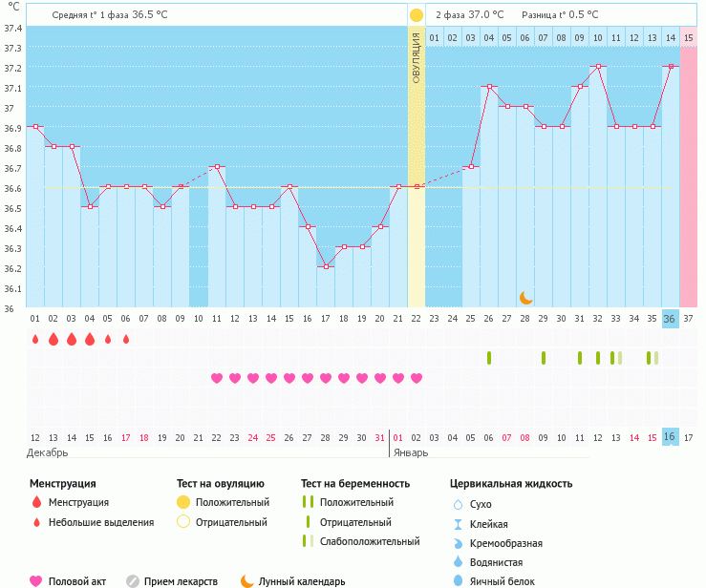706x588 pixels.
Task: Select highlighted cycle day 36
Action: [671, 319]
